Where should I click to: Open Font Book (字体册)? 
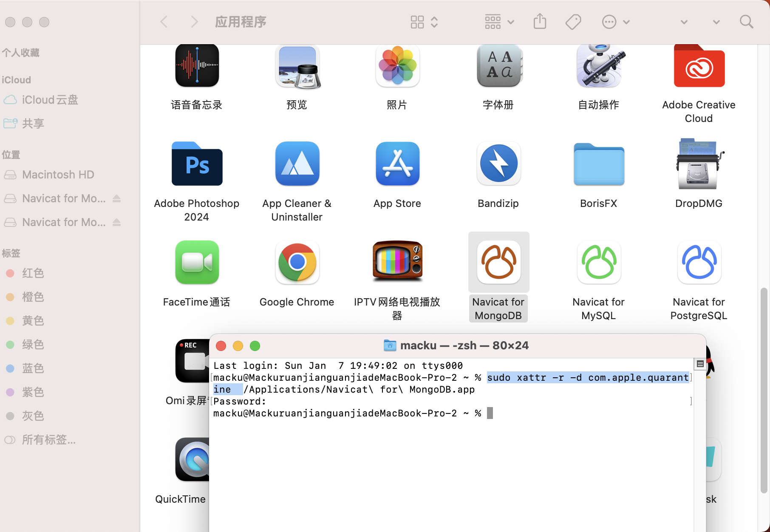click(498, 67)
